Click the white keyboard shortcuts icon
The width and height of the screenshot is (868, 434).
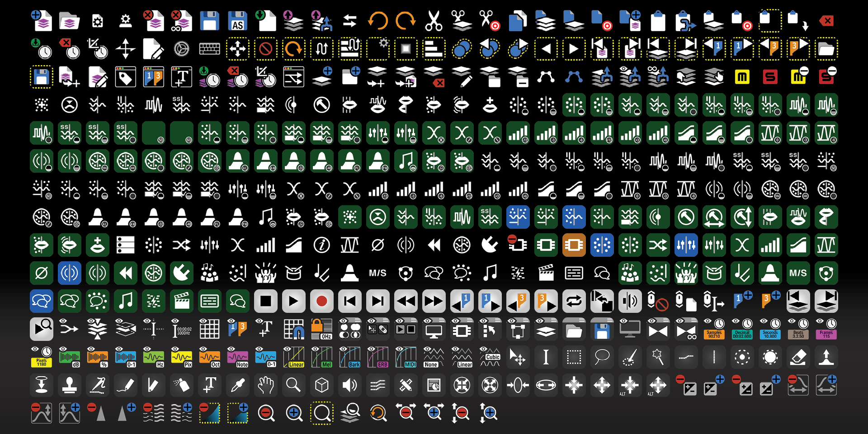click(210, 49)
